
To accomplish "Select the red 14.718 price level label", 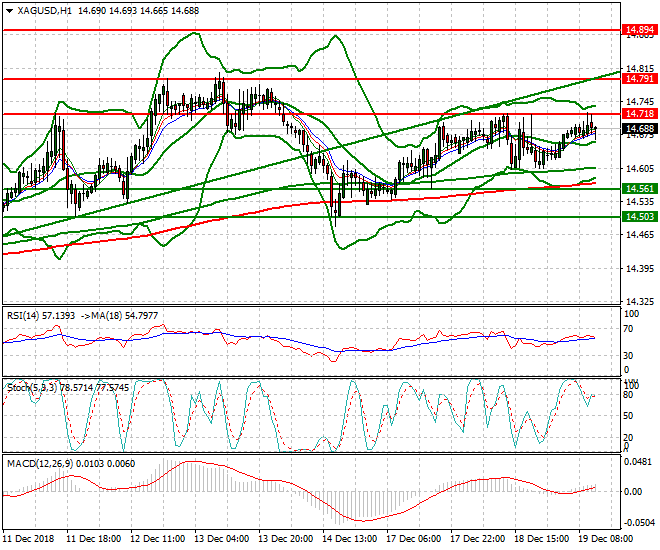I will pyautogui.click(x=640, y=114).
